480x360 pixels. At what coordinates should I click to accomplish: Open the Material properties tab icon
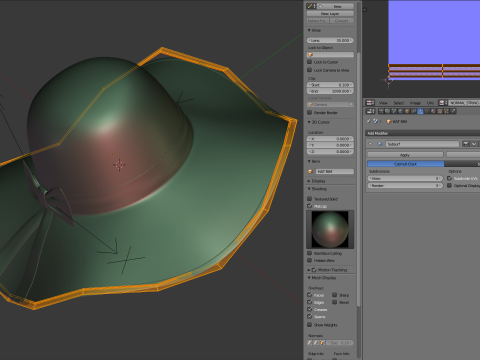coord(433,111)
